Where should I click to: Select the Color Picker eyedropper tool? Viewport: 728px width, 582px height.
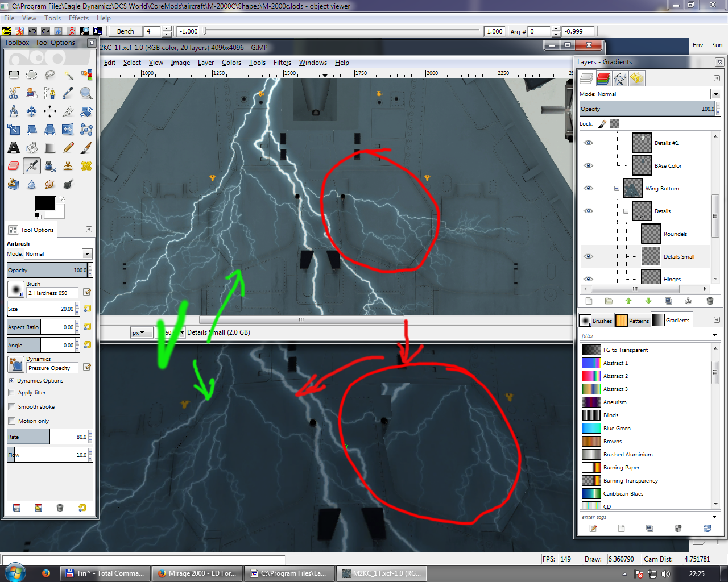68,93
